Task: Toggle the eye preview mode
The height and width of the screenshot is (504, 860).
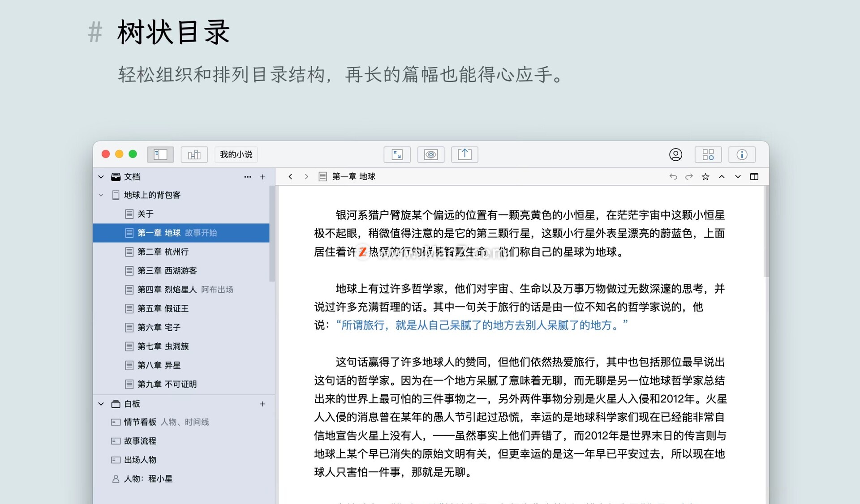Action: click(431, 154)
